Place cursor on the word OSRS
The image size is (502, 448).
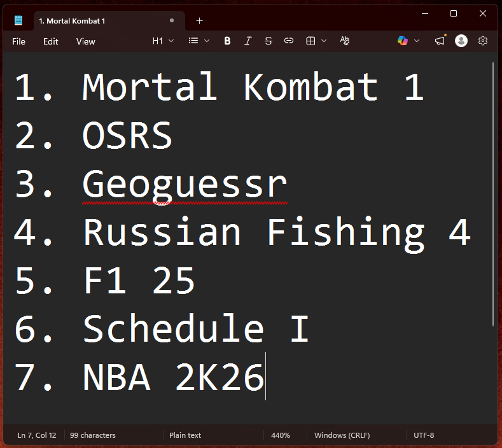127,135
